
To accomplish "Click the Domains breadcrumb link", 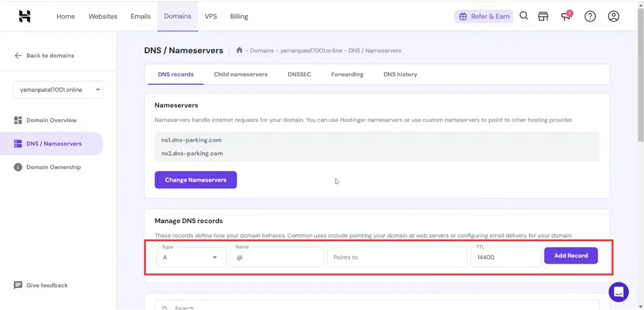I will (262, 51).
